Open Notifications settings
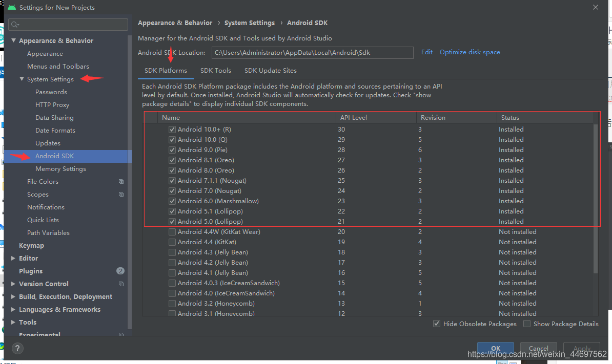612x364 pixels. pos(46,207)
